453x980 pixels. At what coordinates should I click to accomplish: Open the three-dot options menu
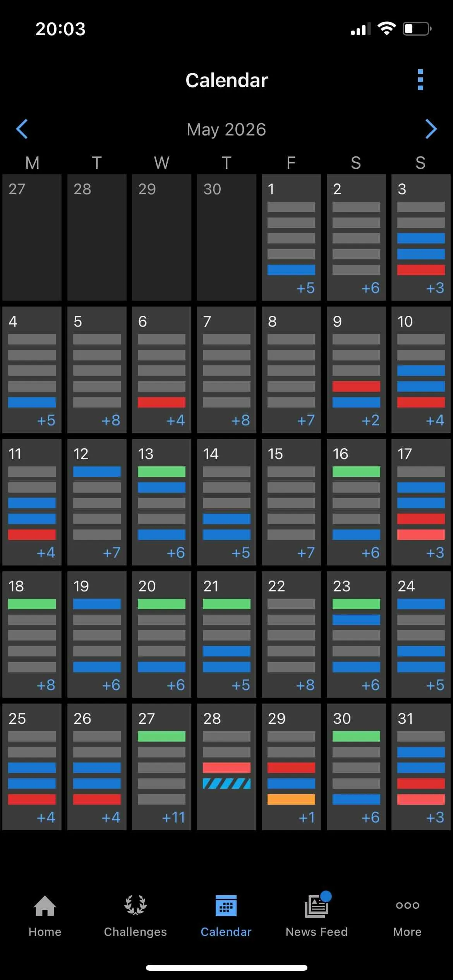click(x=420, y=80)
